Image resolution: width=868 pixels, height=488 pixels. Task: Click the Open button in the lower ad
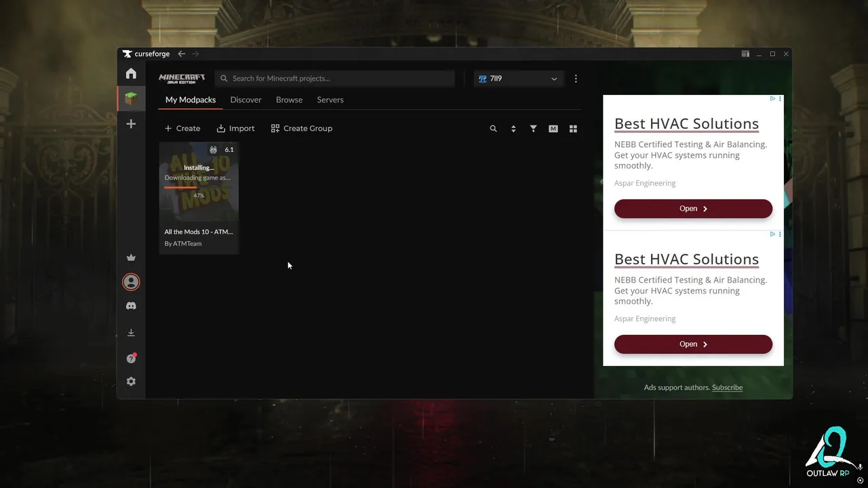point(693,344)
